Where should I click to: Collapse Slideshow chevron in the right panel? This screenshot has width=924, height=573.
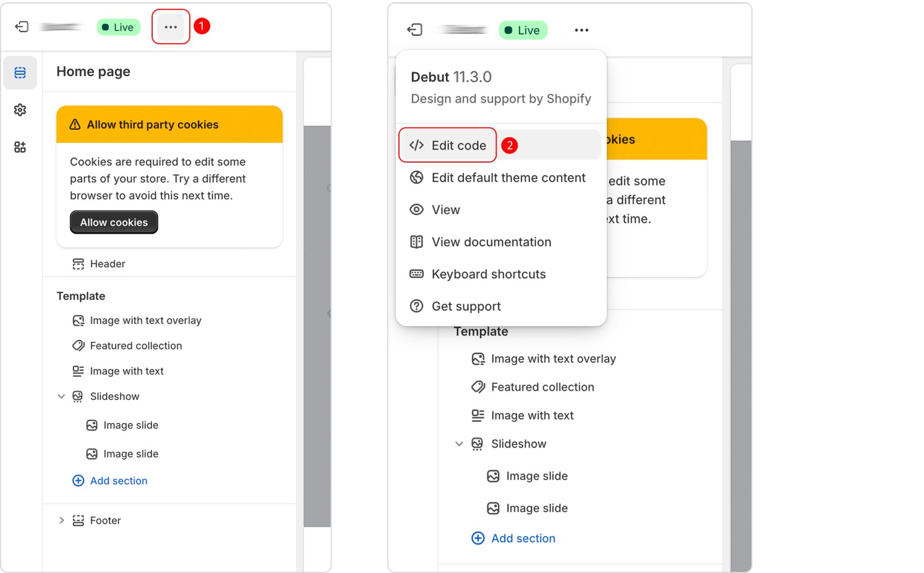click(x=459, y=444)
